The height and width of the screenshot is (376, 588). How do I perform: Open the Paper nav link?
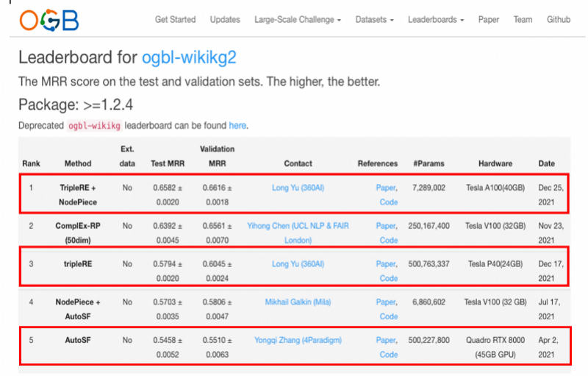tap(489, 20)
